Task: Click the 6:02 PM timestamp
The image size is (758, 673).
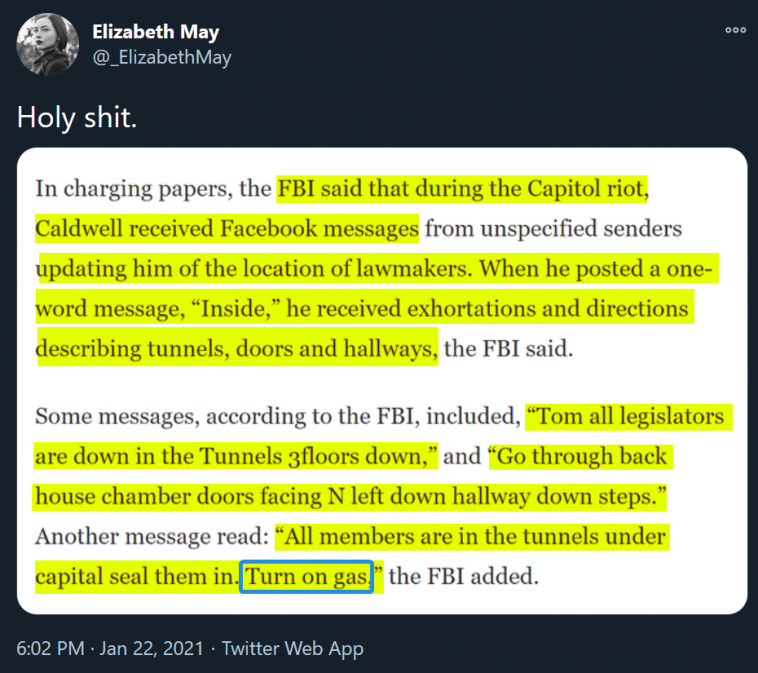Action: [x=50, y=648]
